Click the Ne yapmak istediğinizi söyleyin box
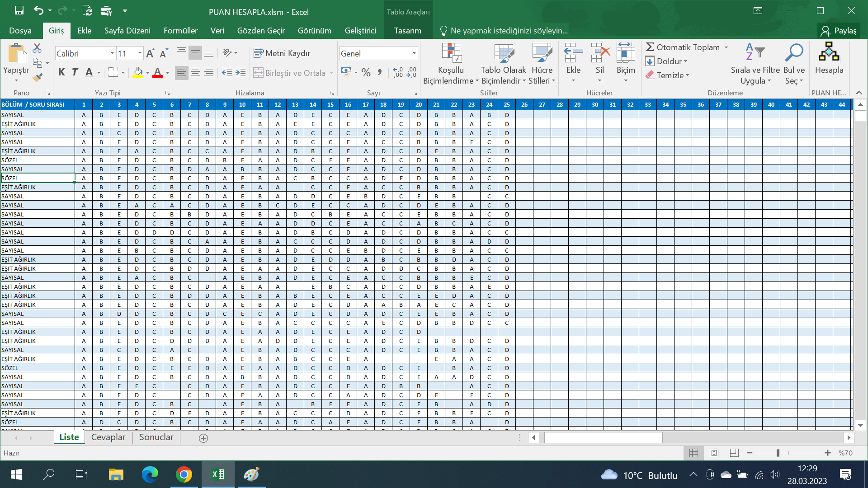 tap(509, 31)
